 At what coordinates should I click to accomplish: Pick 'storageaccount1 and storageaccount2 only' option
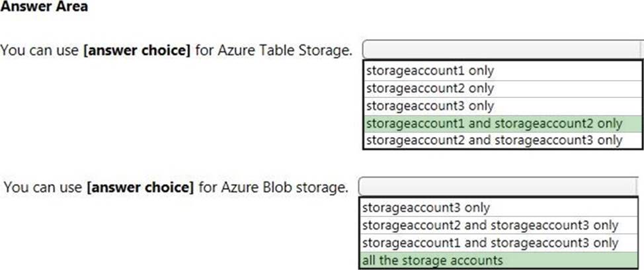(x=494, y=123)
